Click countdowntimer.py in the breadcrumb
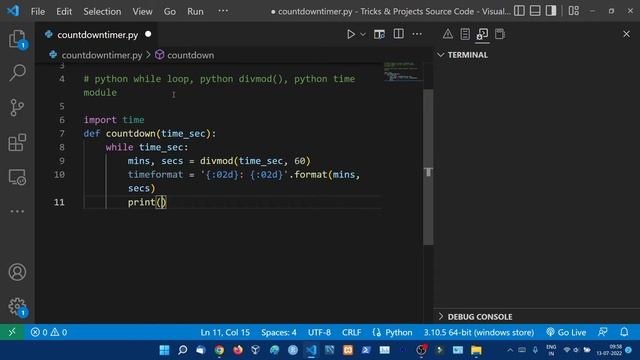The image size is (640, 360). coord(102,55)
